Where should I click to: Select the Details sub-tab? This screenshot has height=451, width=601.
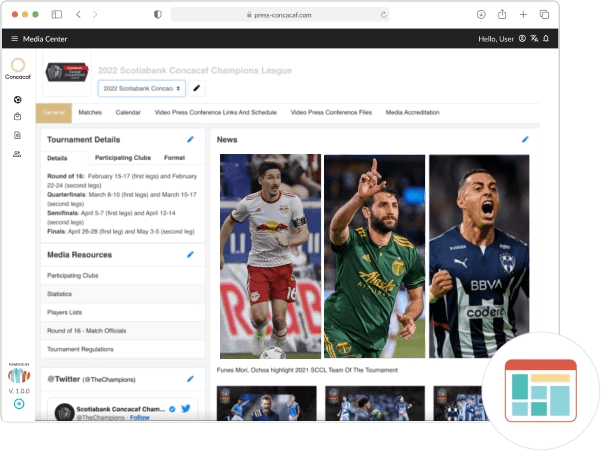[57, 158]
